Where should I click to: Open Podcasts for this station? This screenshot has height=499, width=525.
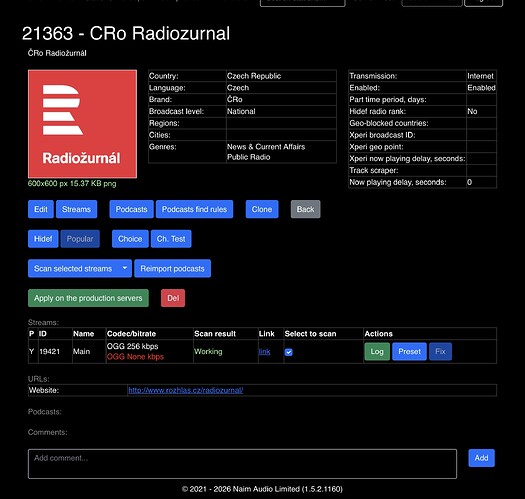point(132,209)
